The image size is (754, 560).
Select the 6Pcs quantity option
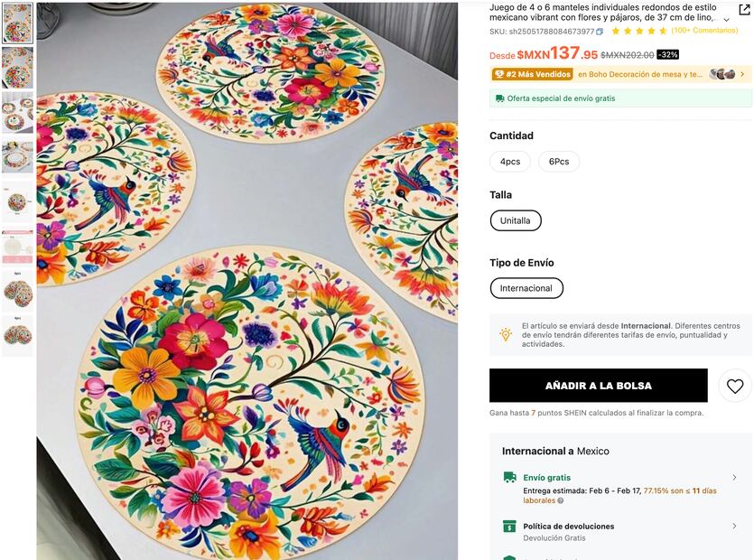tap(559, 161)
